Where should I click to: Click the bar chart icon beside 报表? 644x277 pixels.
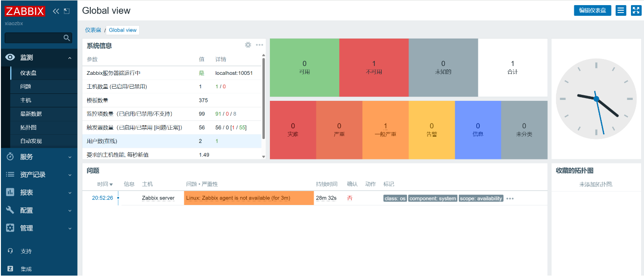(10, 192)
